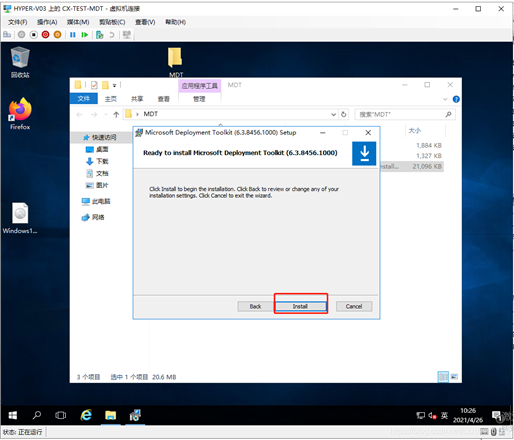Screen dimensions: 514x440
Task: Select 桌面 in the navigation pane
Action: click(x=97, y=149)
